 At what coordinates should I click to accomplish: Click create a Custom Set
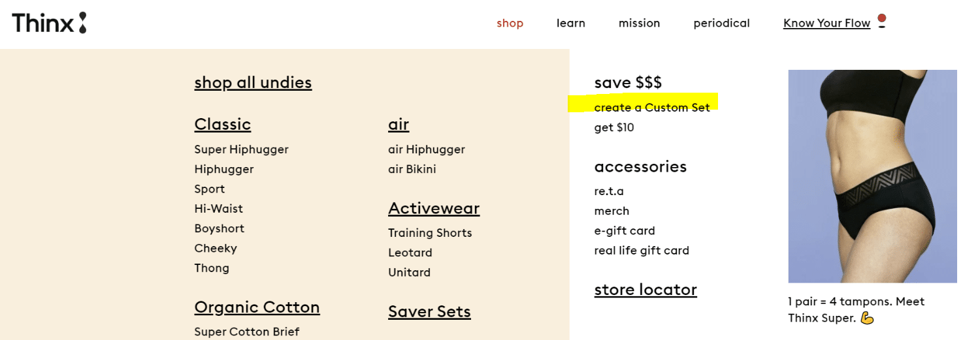pyautogui.click(x=651, y=108)
